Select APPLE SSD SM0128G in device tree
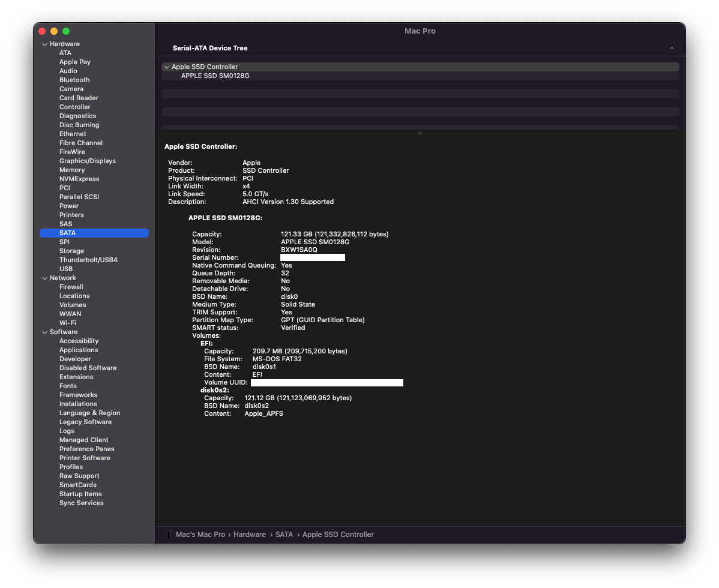This screenshot has width=719, height=588. pyautogui.click(x=215, y=76)
